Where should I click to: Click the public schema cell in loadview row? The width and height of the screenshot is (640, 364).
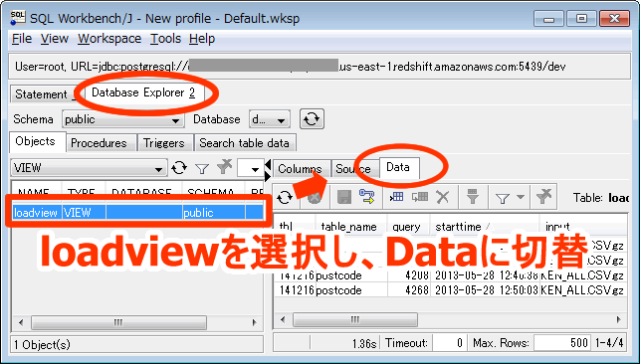[213, 213]
